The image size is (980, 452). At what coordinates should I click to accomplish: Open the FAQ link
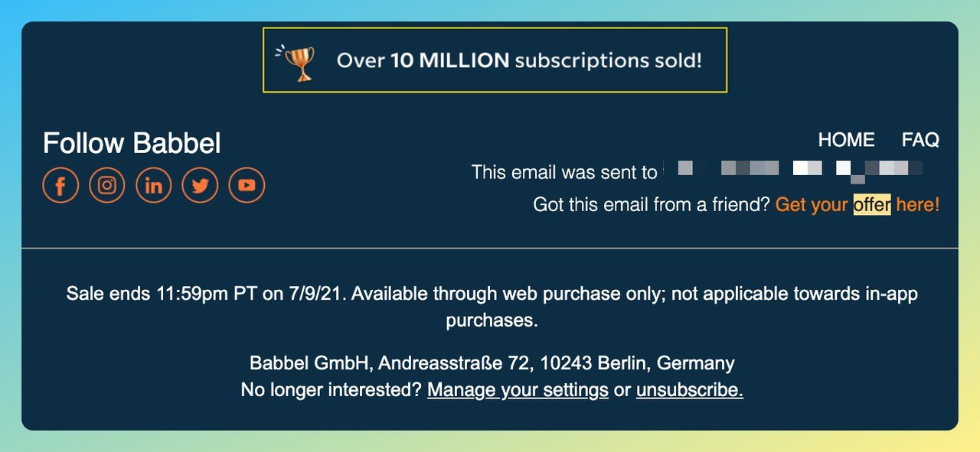point(920,140)
